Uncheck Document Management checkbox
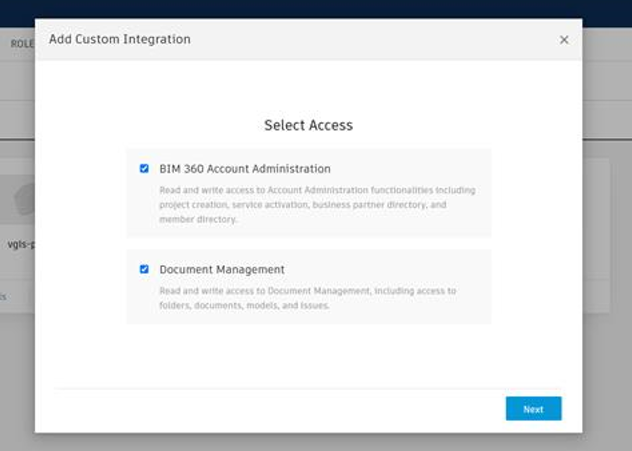 pyautogui.click(x=144, y=269)
